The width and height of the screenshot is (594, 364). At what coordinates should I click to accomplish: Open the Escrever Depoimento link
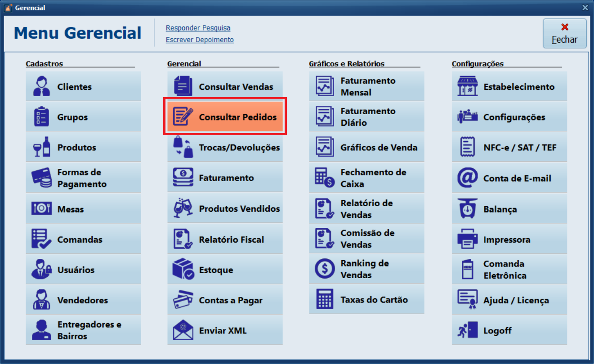tap(200, 40)
